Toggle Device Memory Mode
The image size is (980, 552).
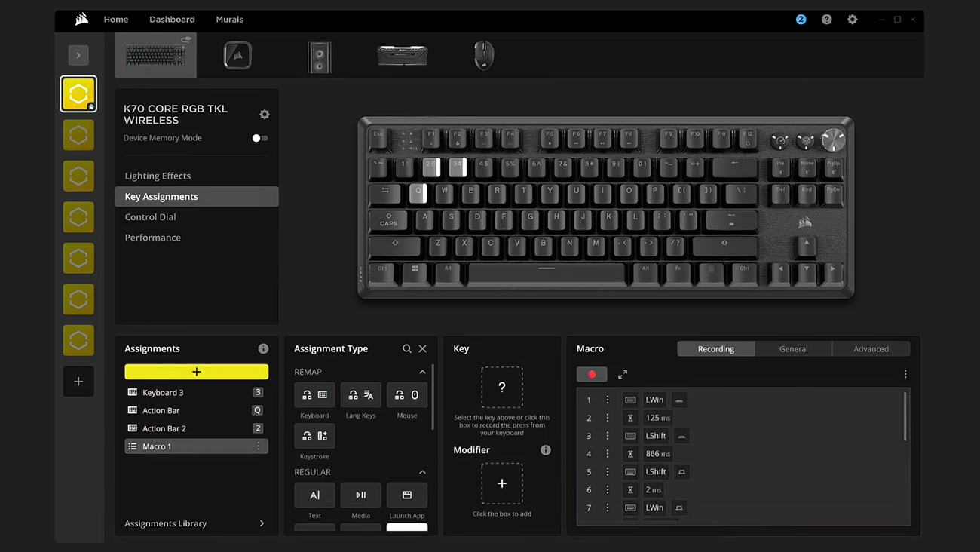(259, 138)
